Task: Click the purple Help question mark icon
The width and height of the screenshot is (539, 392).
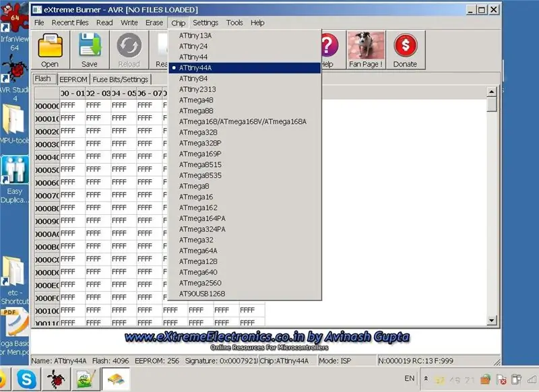Action: pos(329,45)
